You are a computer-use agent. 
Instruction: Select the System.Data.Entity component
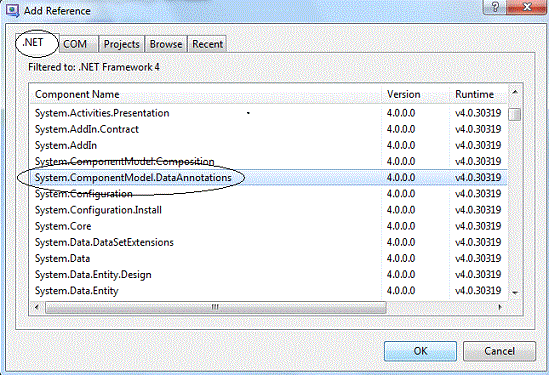tap(269, 290)
